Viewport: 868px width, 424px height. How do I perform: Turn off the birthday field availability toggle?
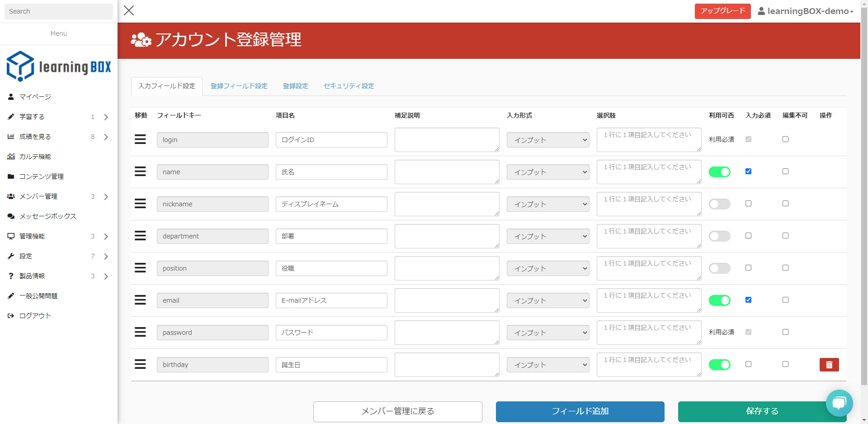coord(719,365)
